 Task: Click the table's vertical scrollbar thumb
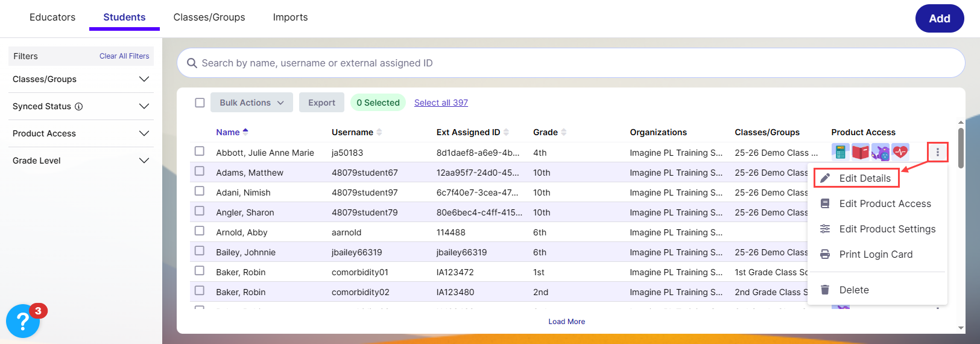(961, 148)
